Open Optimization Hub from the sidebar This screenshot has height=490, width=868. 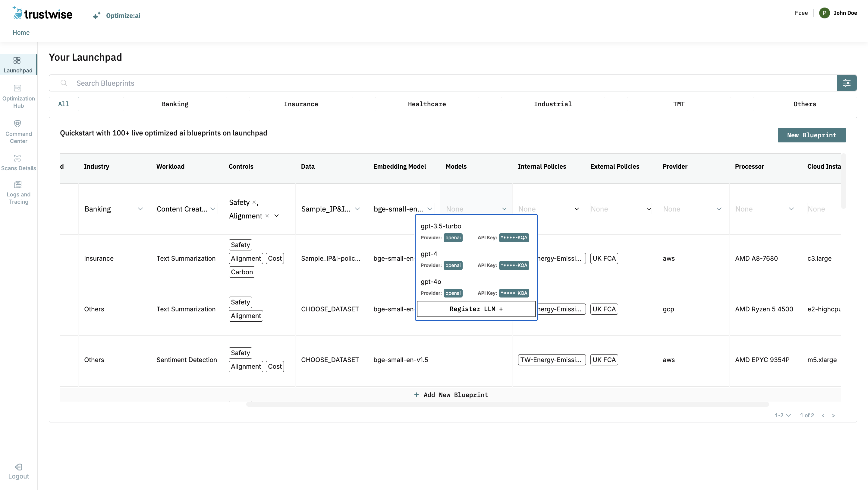point(17,88)
